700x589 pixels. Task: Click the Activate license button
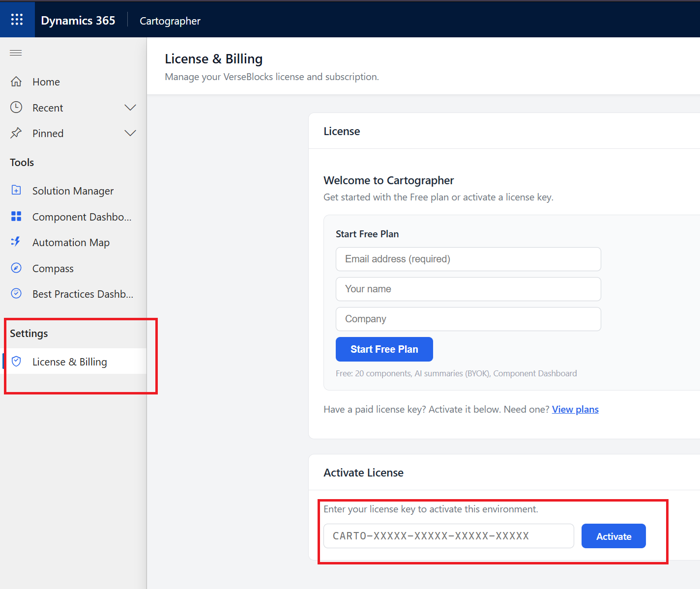613,536
